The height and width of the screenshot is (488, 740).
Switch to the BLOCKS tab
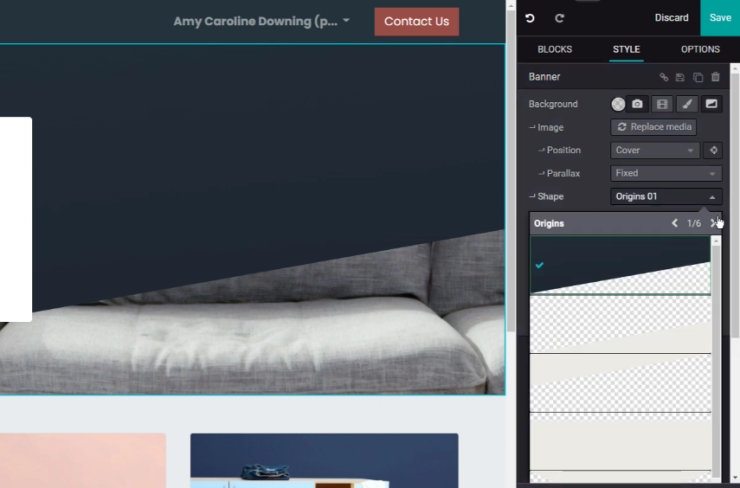click(555, 49)
